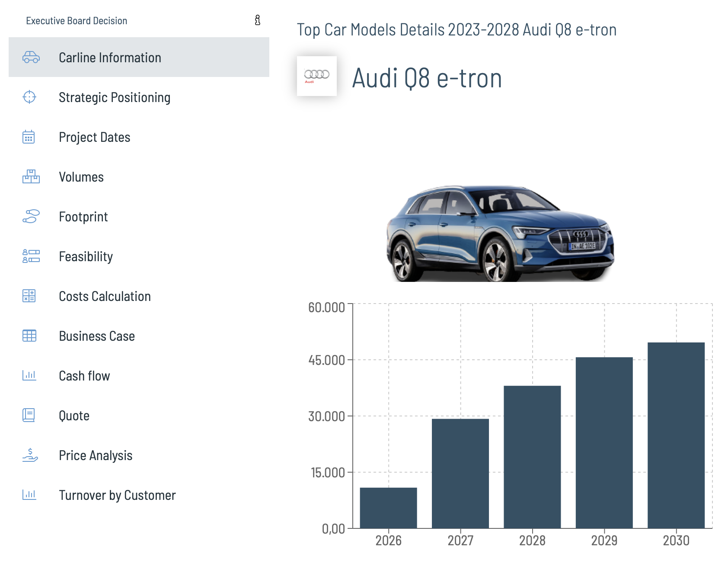This screenshot has width=728, height=563.
Task: Click the Top Car Models Details title
Action: [457, 30]
